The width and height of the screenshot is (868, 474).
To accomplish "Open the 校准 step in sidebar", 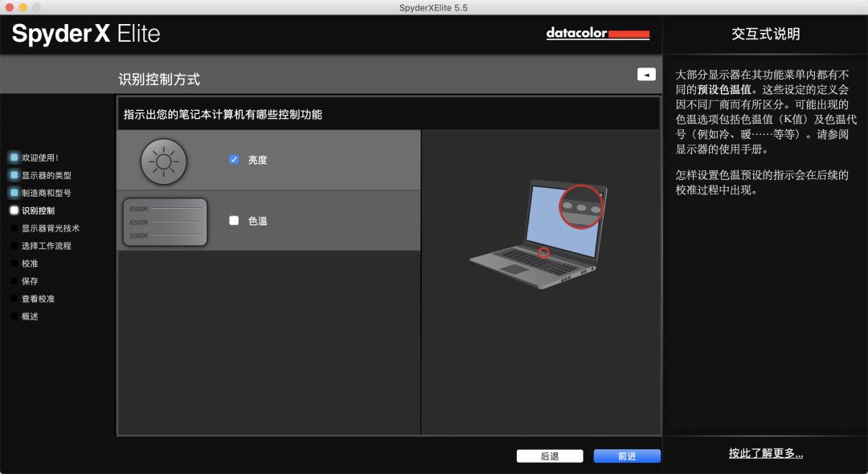I will click(x=30, y=264).
